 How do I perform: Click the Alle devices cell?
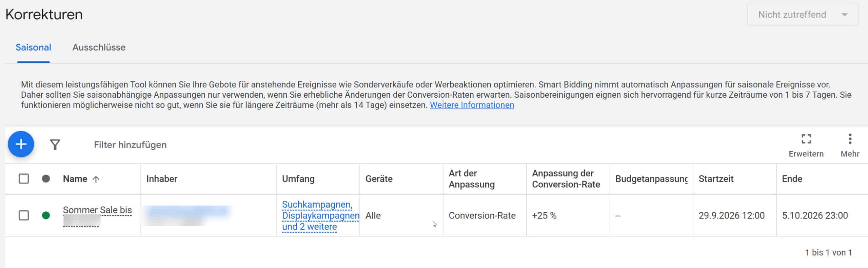point(373,216)
